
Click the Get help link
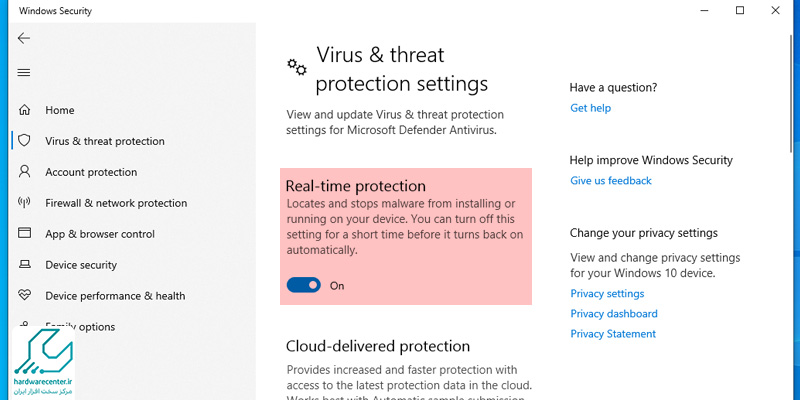click(x=590, y=108)
